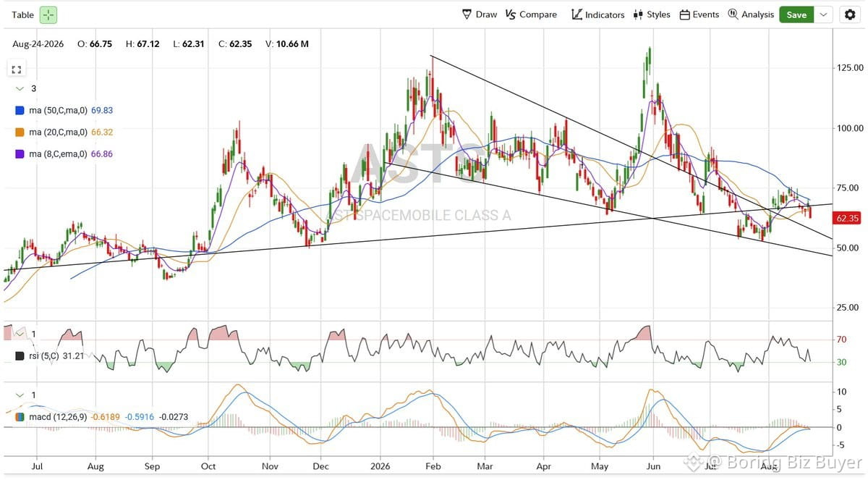Open the Draw tools menu

pyautogui.click(x=480, y=14)
